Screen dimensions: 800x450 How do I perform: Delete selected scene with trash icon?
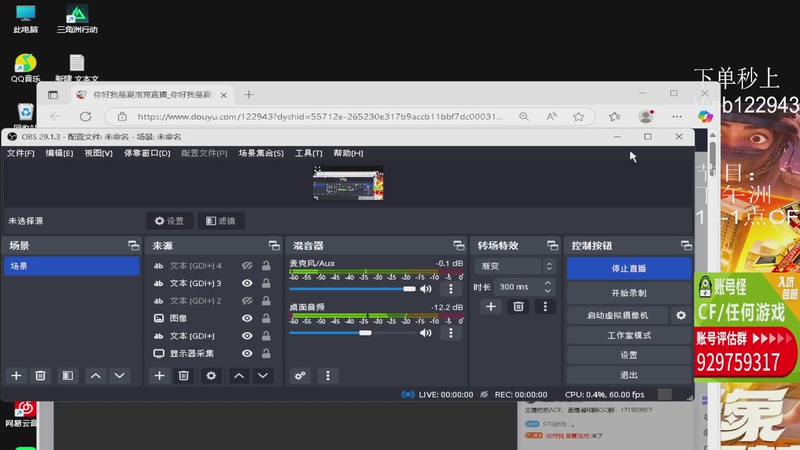(x=40, y=376)
